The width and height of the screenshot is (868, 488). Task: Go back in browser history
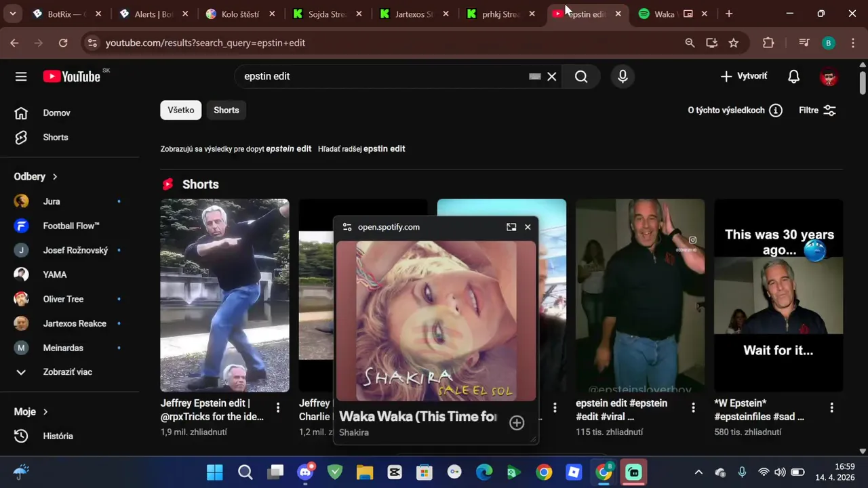pyautogui.click(x=14, y=43)
